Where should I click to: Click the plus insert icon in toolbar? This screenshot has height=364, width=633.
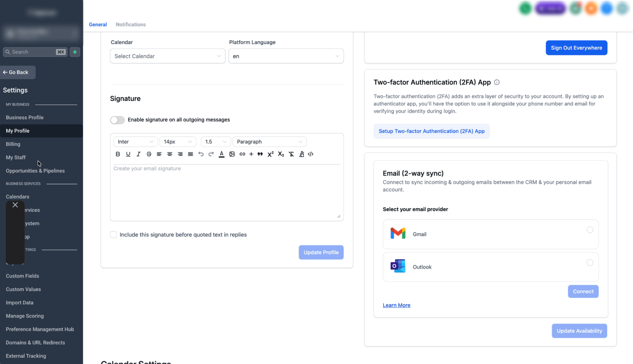(x=251, y=154)
